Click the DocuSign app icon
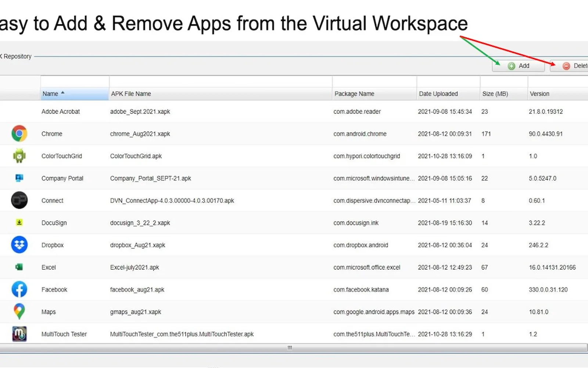This screenshot has height=368, width=588. 19,222
